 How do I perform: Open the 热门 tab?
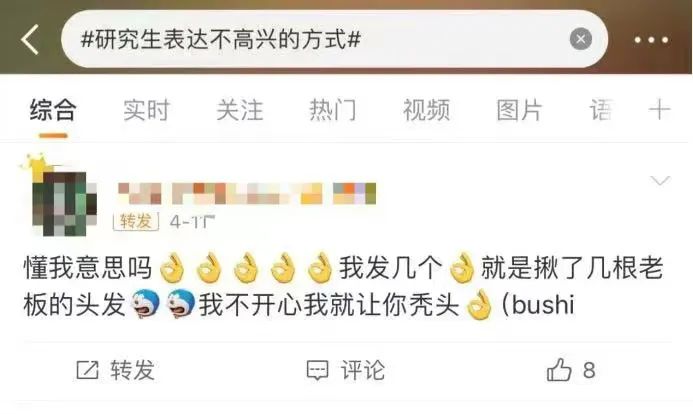pyautogui.click(x=333, y=110)
